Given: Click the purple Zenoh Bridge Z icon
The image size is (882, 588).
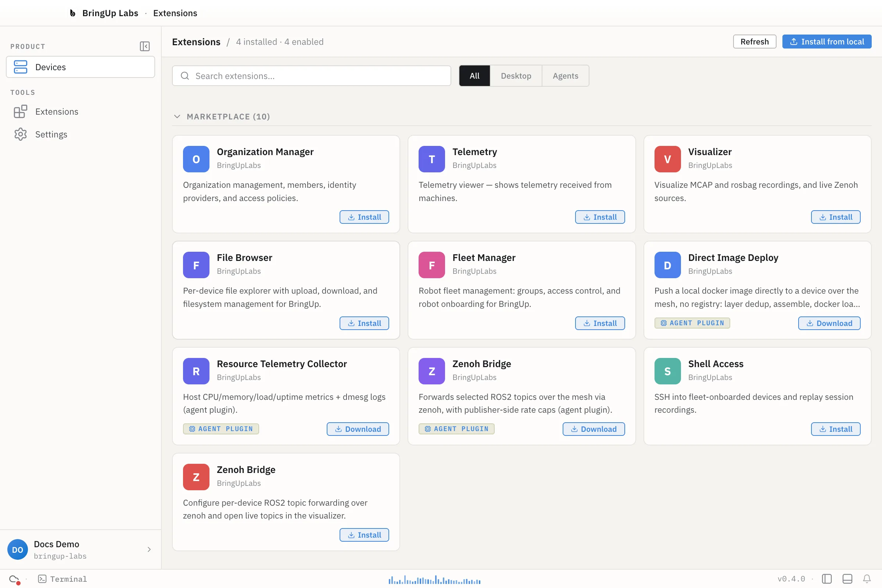Looking at the screenshot, I should tap(431, 371).
